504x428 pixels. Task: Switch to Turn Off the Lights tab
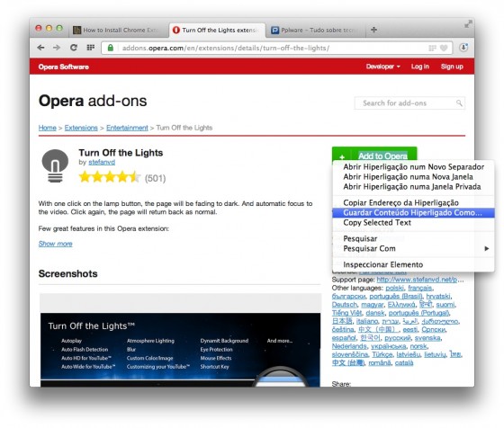point(217,31)
